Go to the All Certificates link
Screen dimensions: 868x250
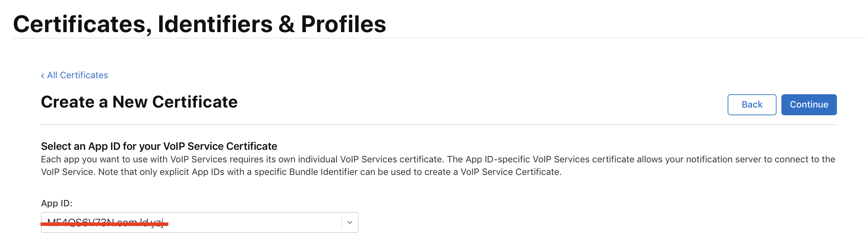[x=78, y=75]
